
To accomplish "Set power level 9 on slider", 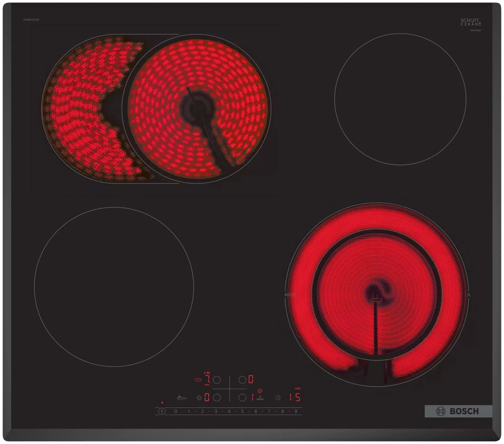I will 296,411.
